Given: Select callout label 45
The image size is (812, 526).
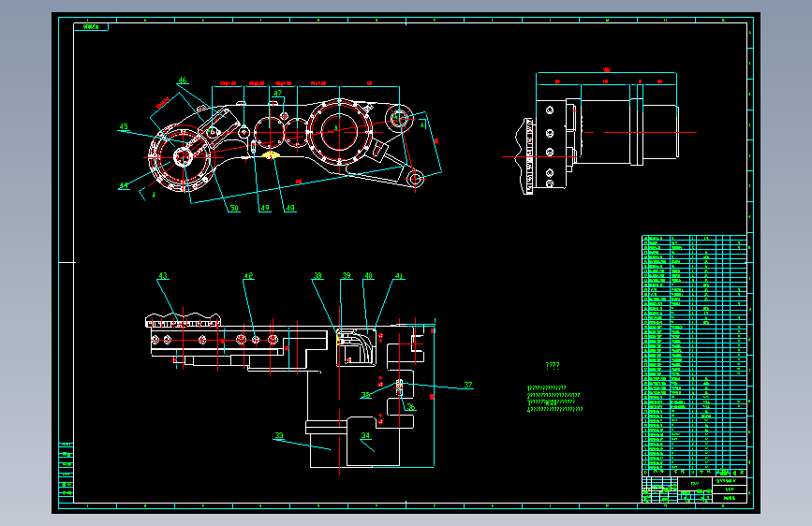Looking at the screenshot, I should [124, 126].
